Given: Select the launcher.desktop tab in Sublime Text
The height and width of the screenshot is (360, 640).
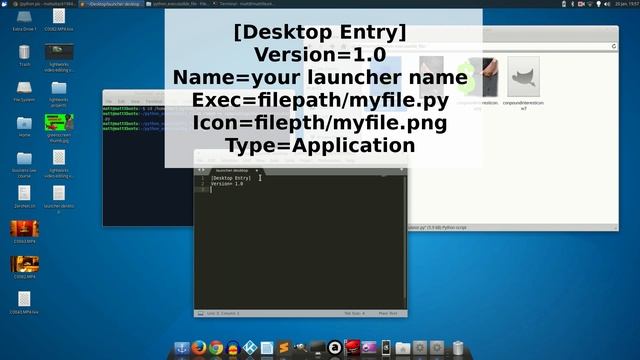Looking at the screenshot, I should (x=233, y=171).
